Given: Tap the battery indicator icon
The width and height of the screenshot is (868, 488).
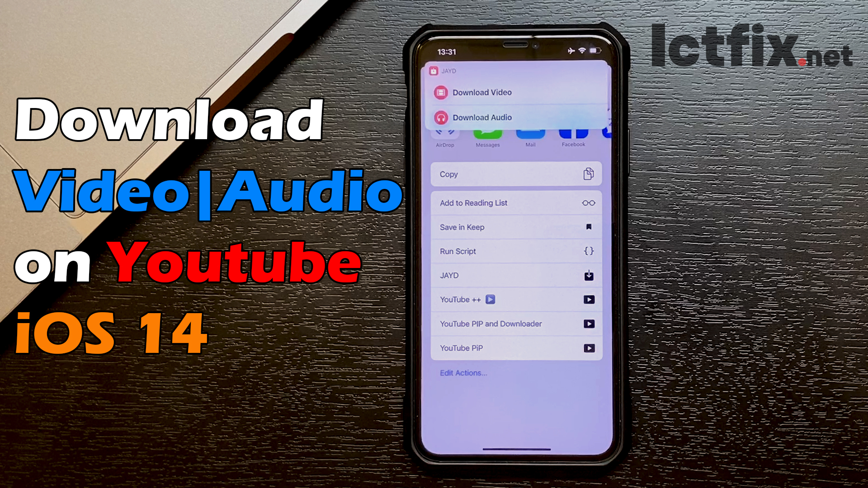Looking at the screenshot, I should click(599, 53).
